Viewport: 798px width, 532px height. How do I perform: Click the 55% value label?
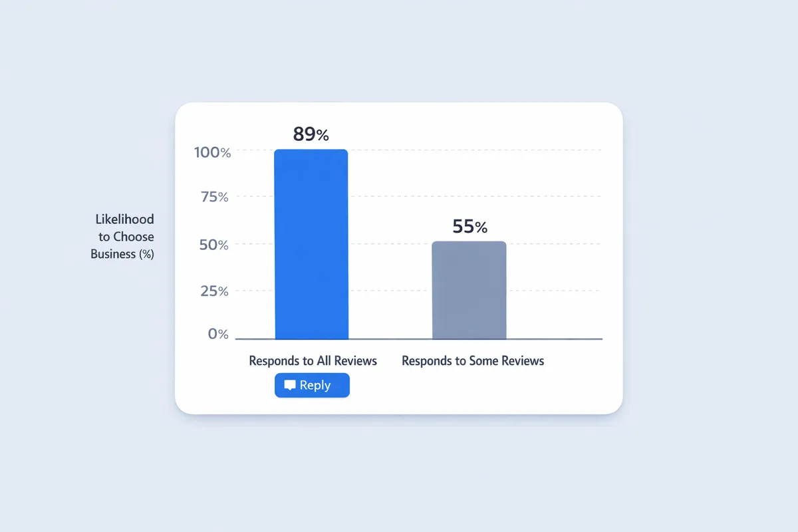click(x=469, y=226)
